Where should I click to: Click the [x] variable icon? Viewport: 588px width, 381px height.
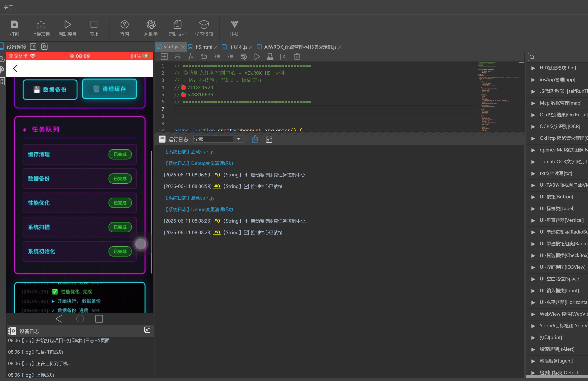click(x=284, y=57)
